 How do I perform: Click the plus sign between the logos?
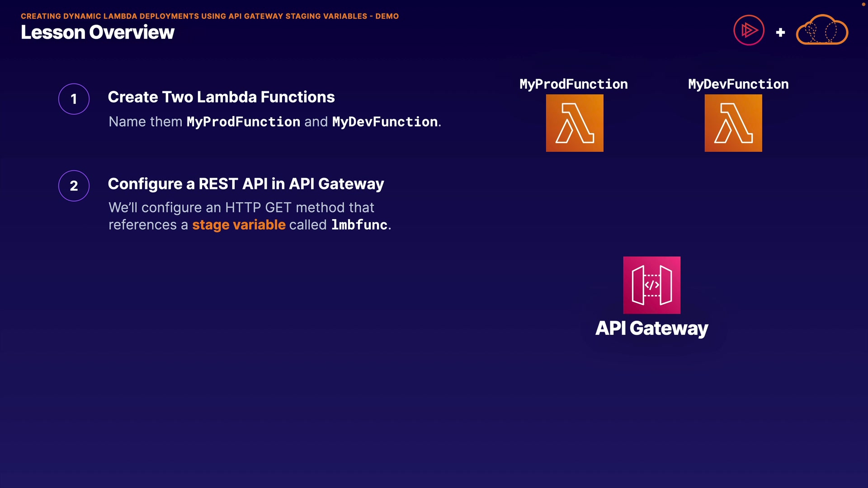click(780, 33)
